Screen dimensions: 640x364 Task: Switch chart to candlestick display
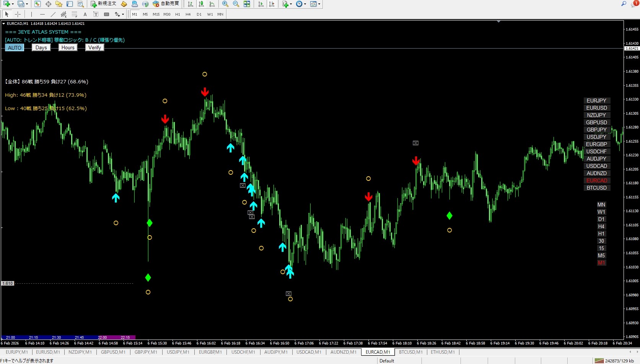coord(201,4)
